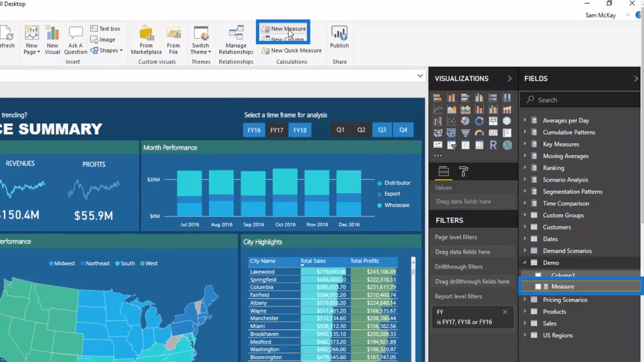
Task: Open more visuals ellipsis menu
Action: point(438,156)
